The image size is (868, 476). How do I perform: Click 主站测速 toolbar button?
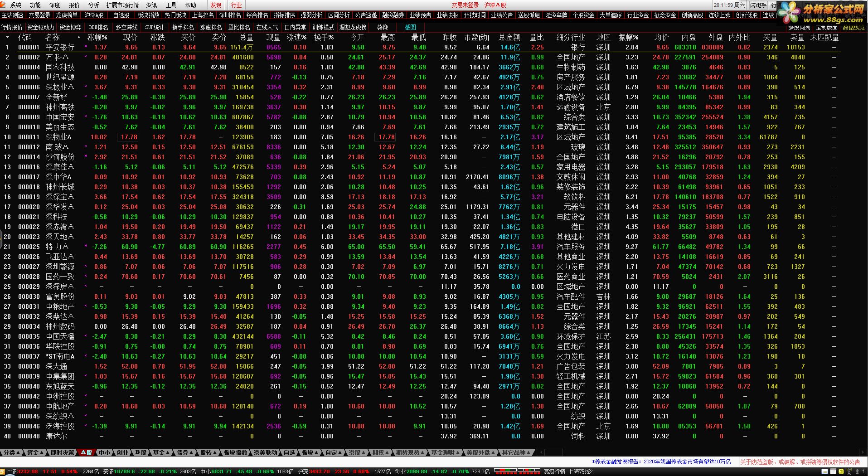pos(13,15)
